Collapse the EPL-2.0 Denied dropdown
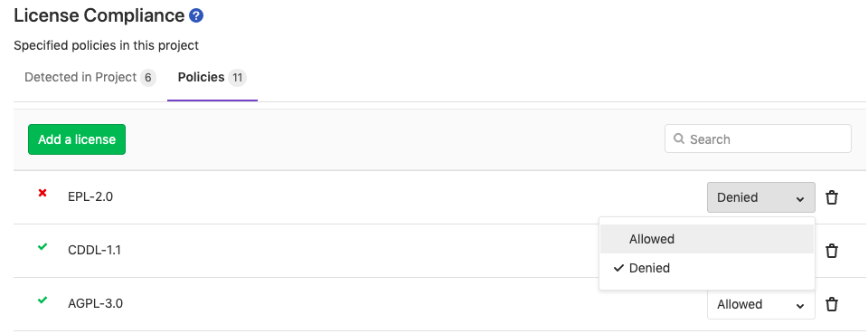868x334 pixels. [761, 197]
